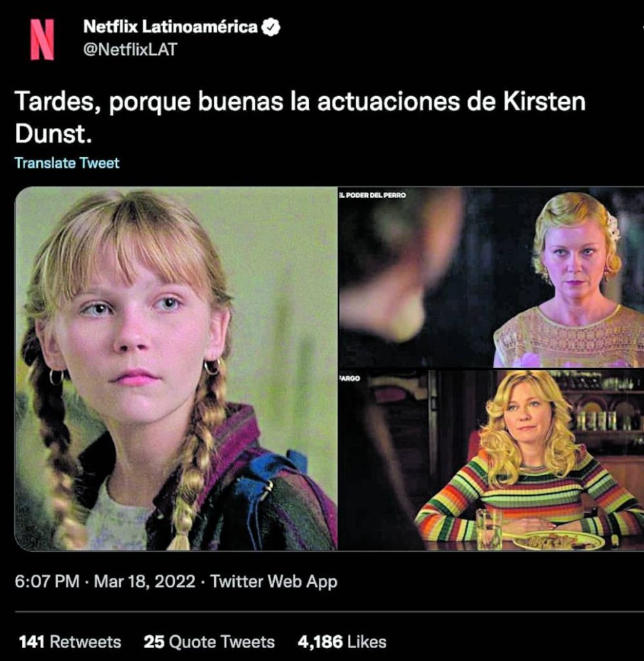This screenshot has width=644, height=661.
Task: Open the Fargo striped-sweater still
Action: pyautogui.click(x=492, y=460)
